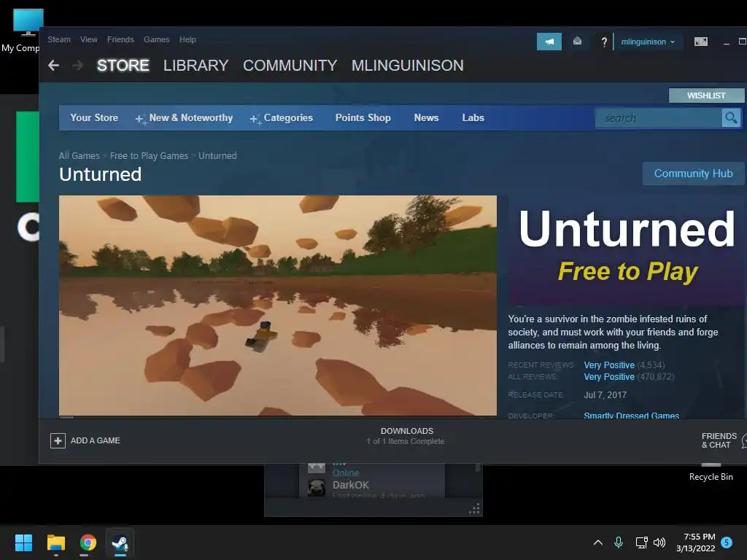The height and width of the screenshot is (560, 747).
Task: Show hidden system tray icons
Action: click(598, 542)
